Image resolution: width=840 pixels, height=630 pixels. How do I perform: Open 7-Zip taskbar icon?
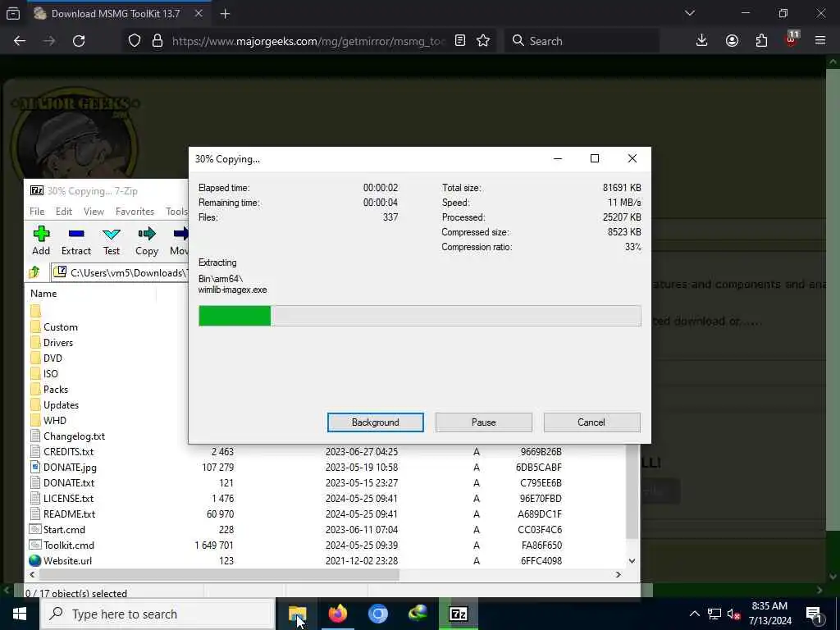click(458, 614)
